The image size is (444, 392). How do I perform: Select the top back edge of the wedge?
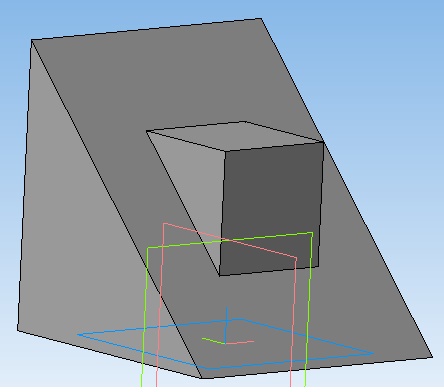point(146,29)
